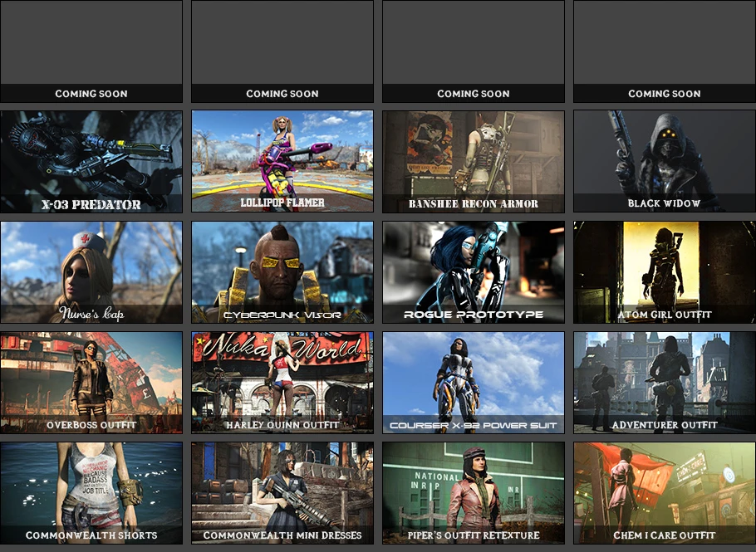Open the Chem I Care Outfit card
Viewport: 756px width, 552px height.
tap(665, 493)
